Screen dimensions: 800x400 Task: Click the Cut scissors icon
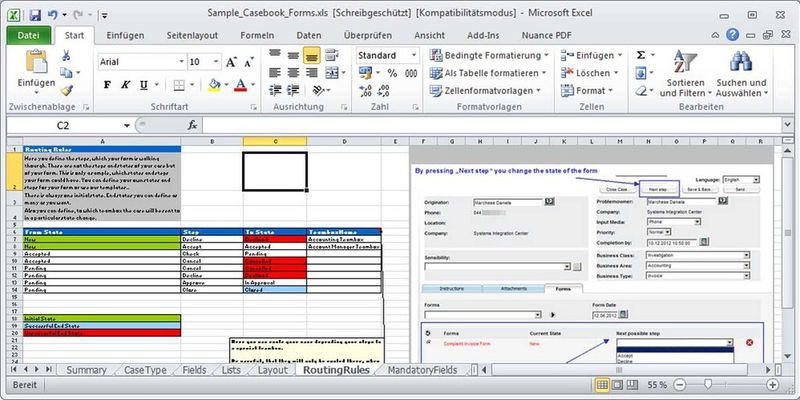66,56
